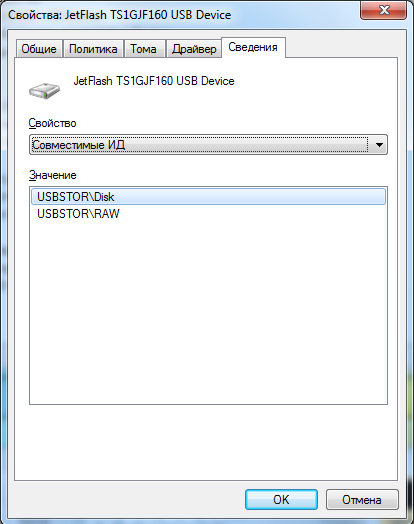Go to the Тома tab
Image resolution: width=414 pixels, height=524 pixels.
coord(143,49)
